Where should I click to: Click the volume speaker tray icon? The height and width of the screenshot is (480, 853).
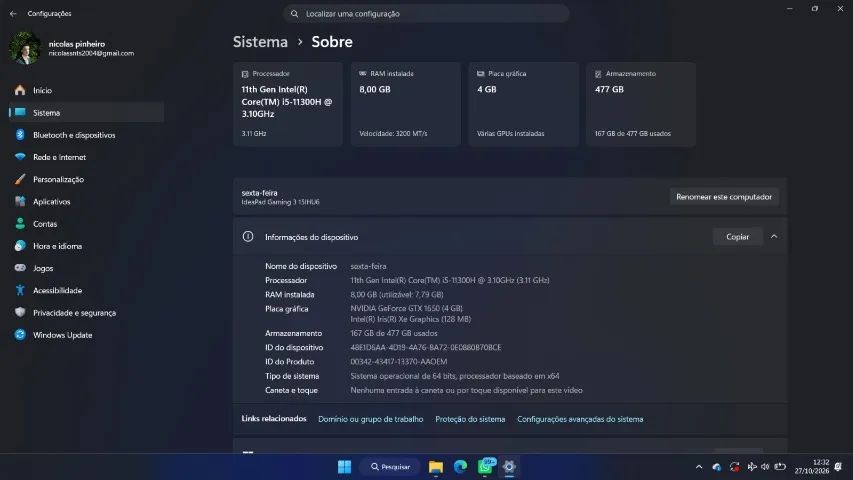765,467
